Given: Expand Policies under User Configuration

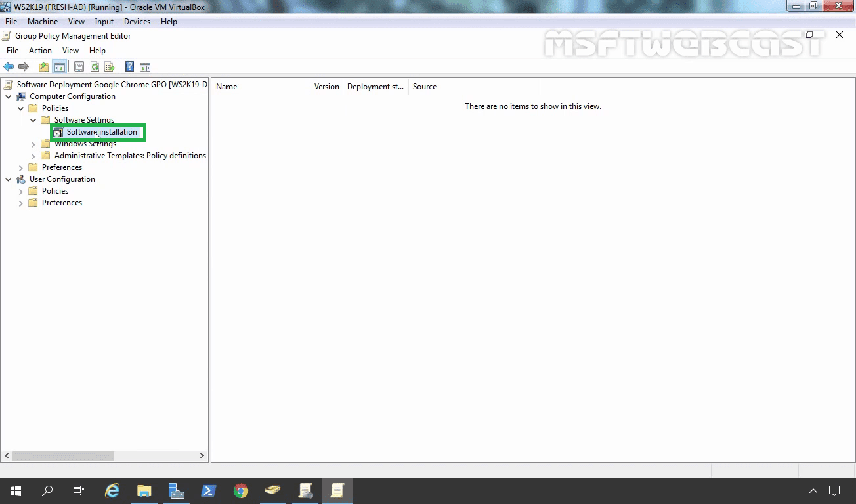Looking at the screenshot, I should [21, 191].
